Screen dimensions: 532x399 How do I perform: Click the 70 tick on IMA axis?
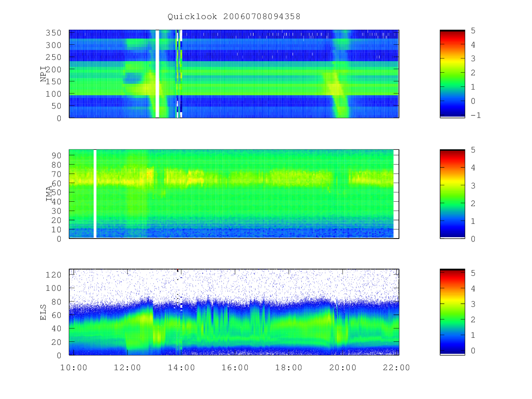coord(57,174)
